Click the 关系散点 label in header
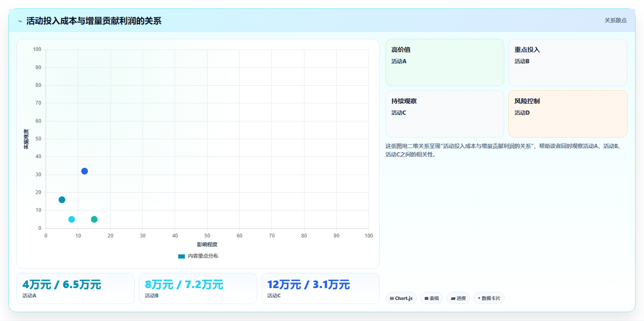This screenshot has height=321, width=644. [615, 20]
